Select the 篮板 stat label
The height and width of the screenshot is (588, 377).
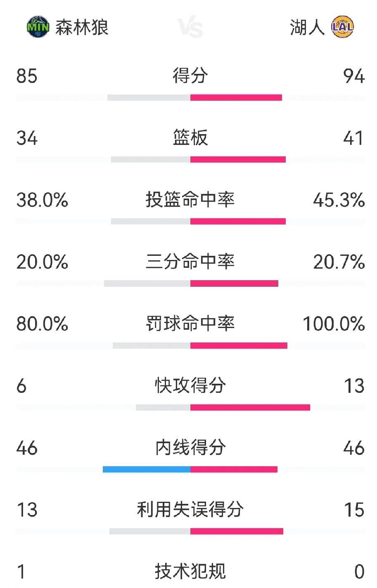point(190,138)
